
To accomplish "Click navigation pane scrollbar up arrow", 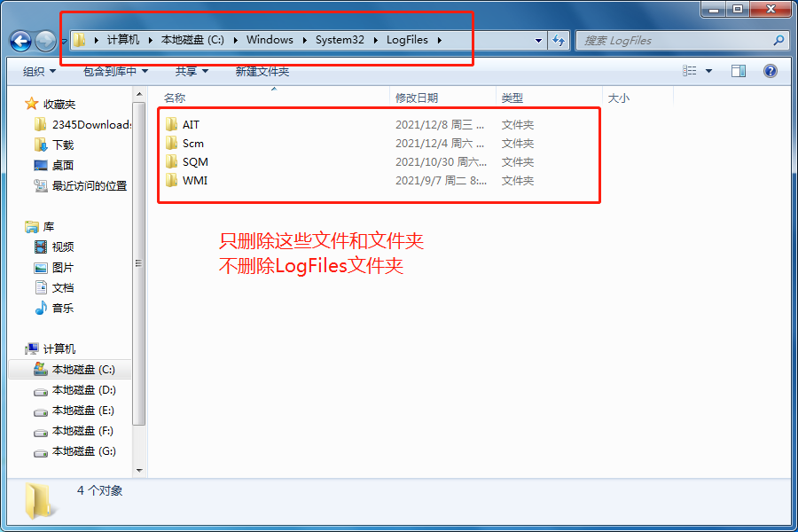I will 139,94.
